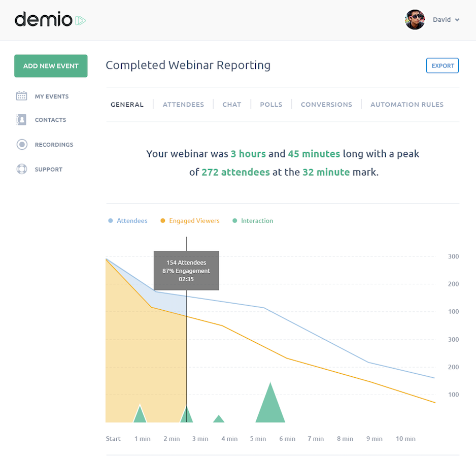Image resolution: width=476 pixels, height=456 pixels.
Task: Click the 154 Attendees tooltip box
Action: (x=186, y=270)
